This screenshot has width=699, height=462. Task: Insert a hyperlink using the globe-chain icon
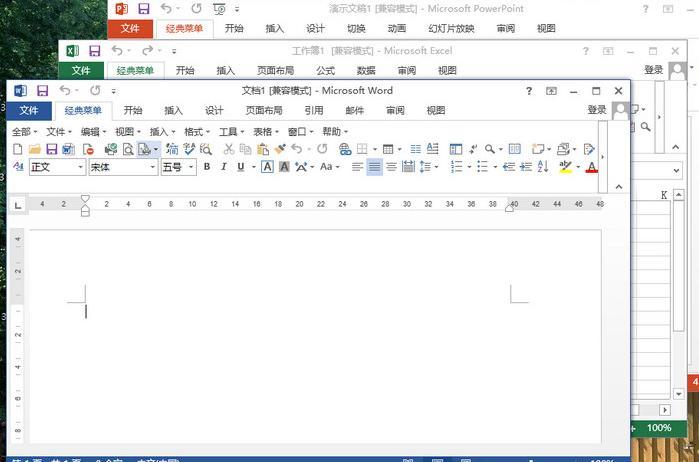(345, 149)
